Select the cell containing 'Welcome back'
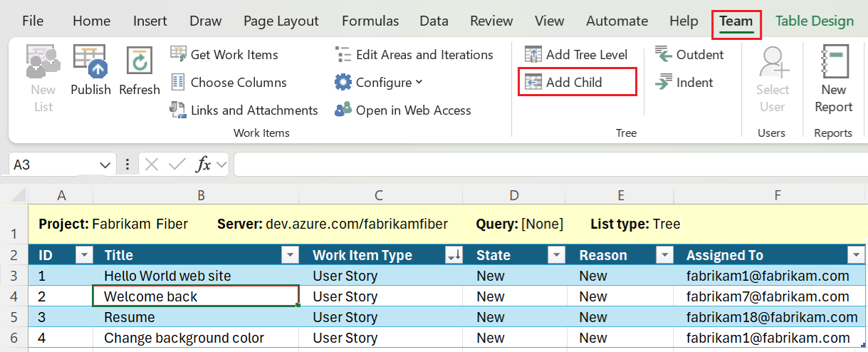This screenshot has height=352, width=868. tap(196, 296)
